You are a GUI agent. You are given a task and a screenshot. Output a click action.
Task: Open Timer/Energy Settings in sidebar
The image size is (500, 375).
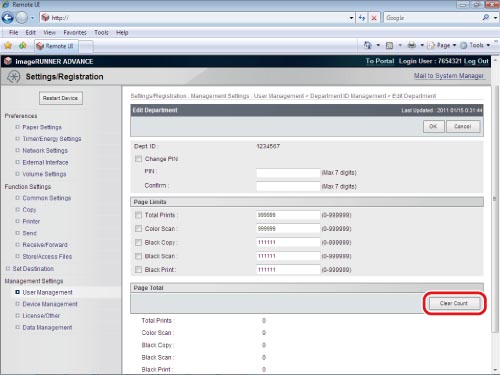coord(52,139)
